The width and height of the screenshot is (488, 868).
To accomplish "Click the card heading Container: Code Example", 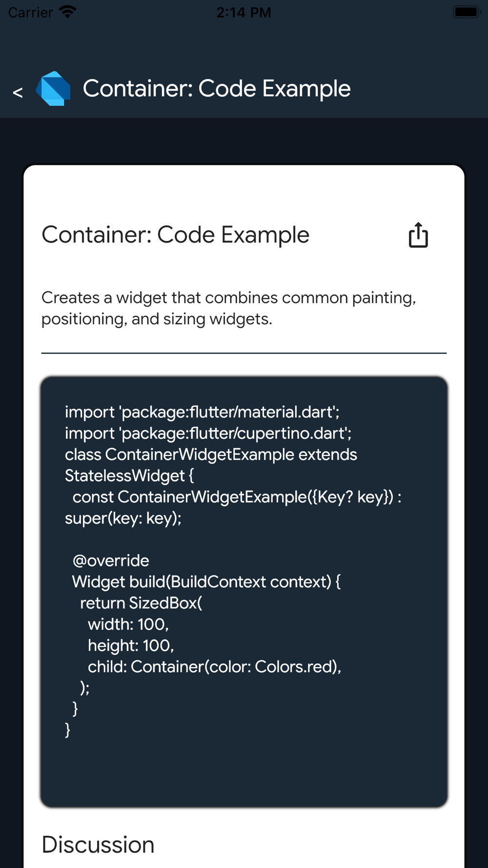I will [x=175, y=235].
